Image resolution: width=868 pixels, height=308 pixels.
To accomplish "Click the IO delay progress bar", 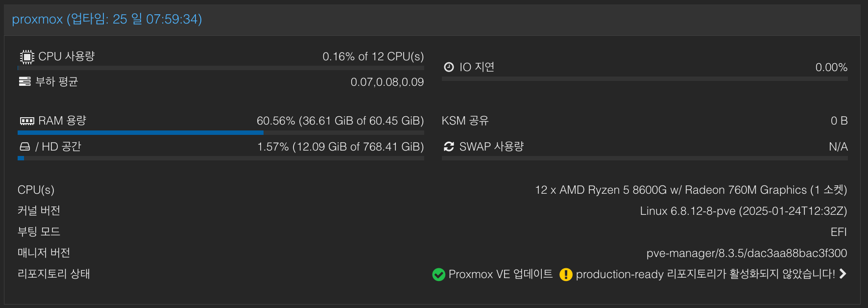I will (x=644, y=78).
